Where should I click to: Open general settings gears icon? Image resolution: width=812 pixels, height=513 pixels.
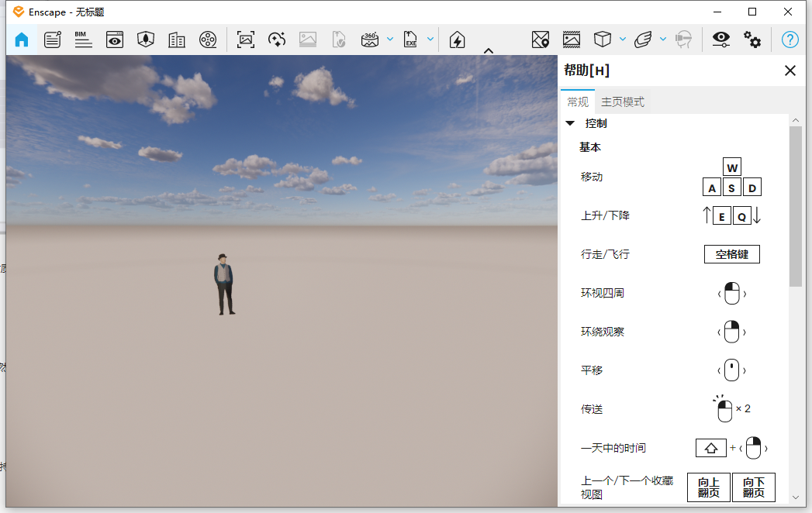752,40
